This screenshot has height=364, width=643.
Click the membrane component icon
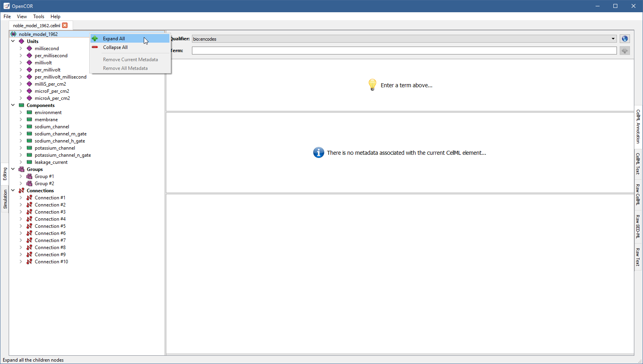tap(29, 120)
